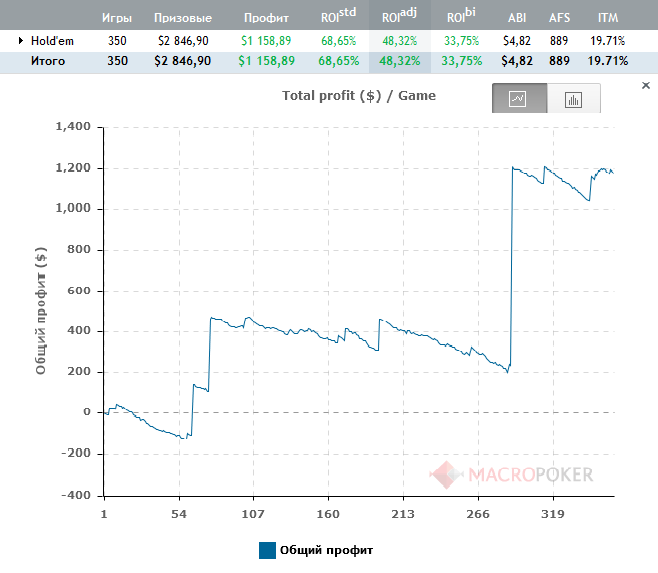The width and height of the screenshot is (658, 573).
Task: Click the blue Общий профит legend swatch
Action: [267, 550]
